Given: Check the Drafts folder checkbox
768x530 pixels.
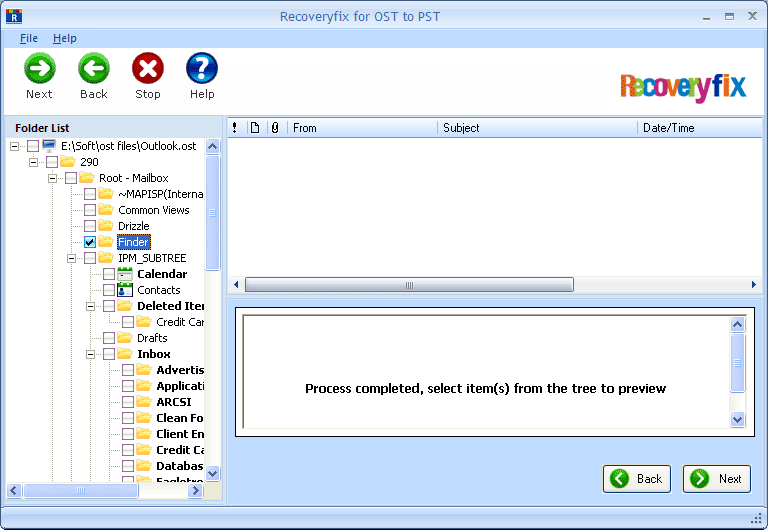Looking at the screenshot, I should [x=109, y=338].
